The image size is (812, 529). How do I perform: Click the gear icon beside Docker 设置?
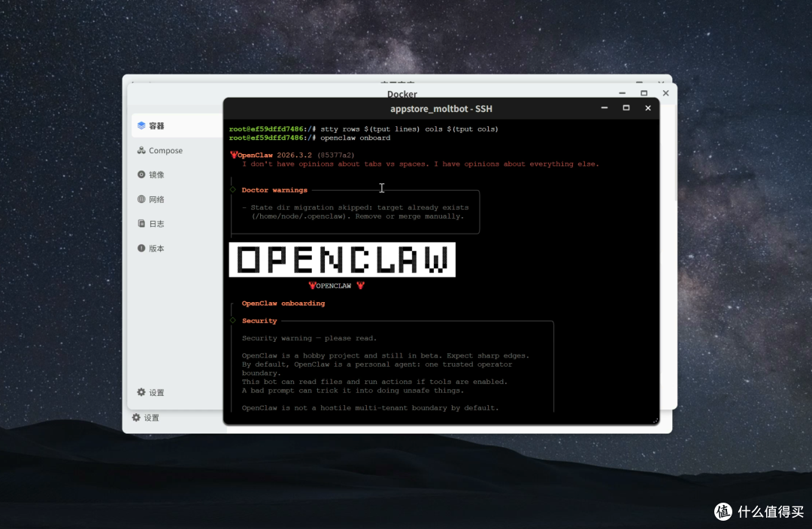coord(141,391)
